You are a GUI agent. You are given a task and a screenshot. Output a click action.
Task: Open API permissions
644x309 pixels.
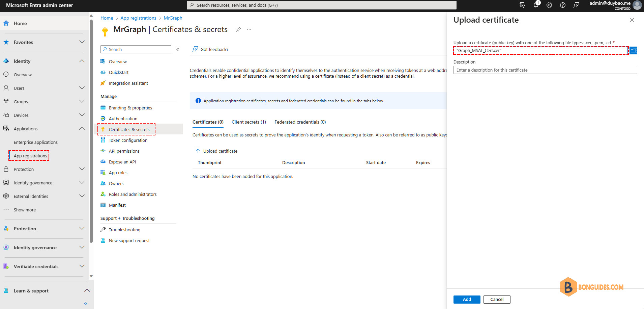coord(124,151)
